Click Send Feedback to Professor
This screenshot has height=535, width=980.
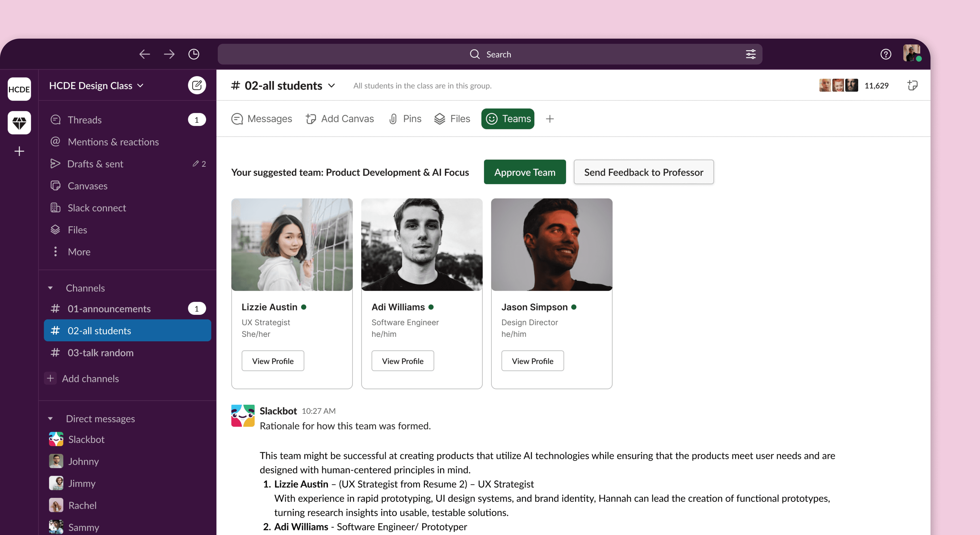643,172
